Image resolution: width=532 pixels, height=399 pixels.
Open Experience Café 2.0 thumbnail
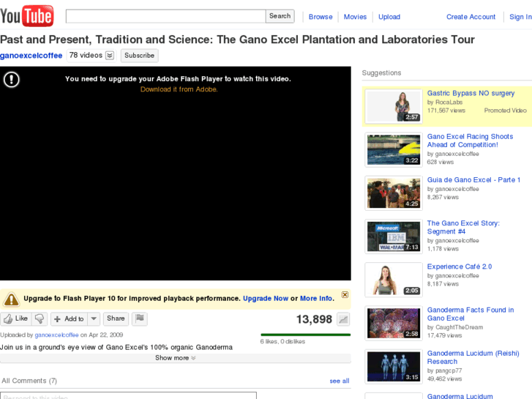(394, 280)
